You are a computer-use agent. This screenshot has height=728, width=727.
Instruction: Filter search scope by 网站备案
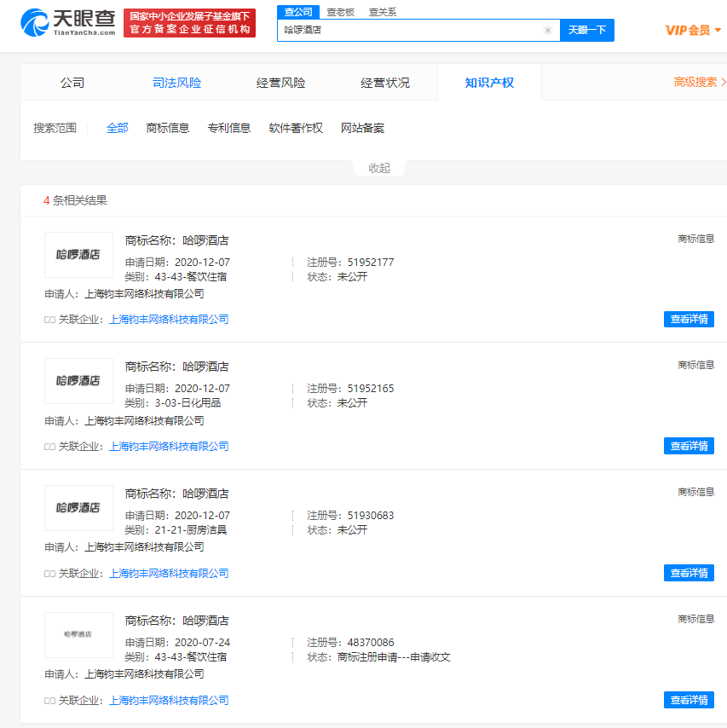point(362,128)
